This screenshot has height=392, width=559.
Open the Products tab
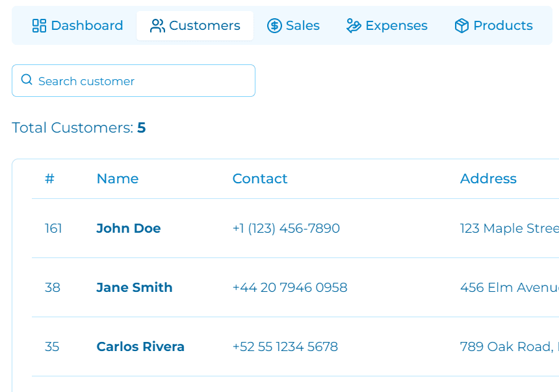493,26
